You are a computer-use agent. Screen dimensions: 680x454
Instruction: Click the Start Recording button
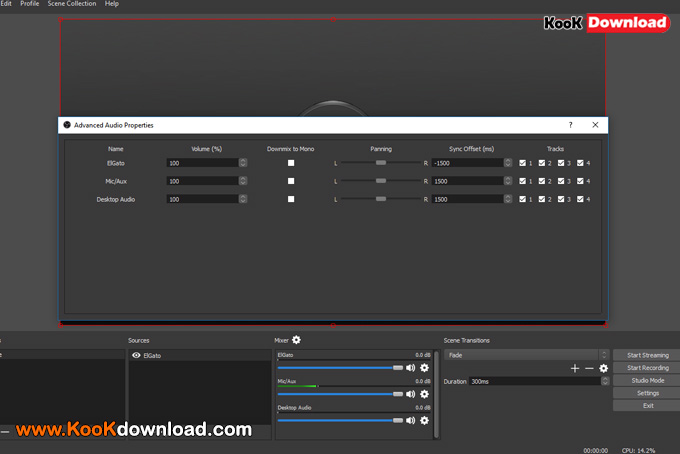(648, 368)
